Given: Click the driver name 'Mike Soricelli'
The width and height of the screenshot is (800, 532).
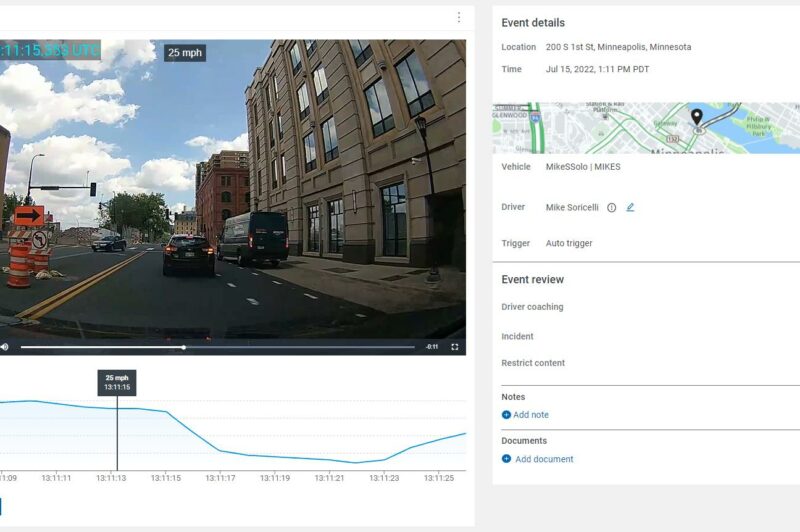Looking at the screenshot, I should tap(572, 208).
